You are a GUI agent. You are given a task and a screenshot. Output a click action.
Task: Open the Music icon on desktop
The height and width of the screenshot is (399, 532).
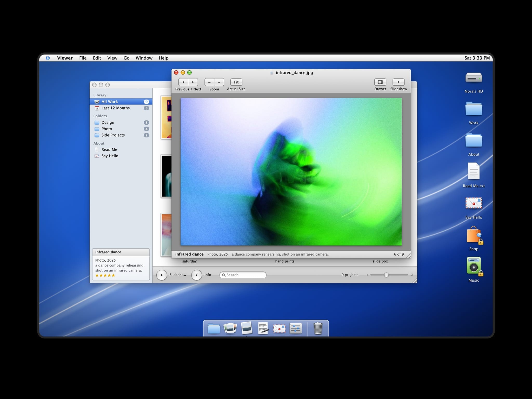474,266
